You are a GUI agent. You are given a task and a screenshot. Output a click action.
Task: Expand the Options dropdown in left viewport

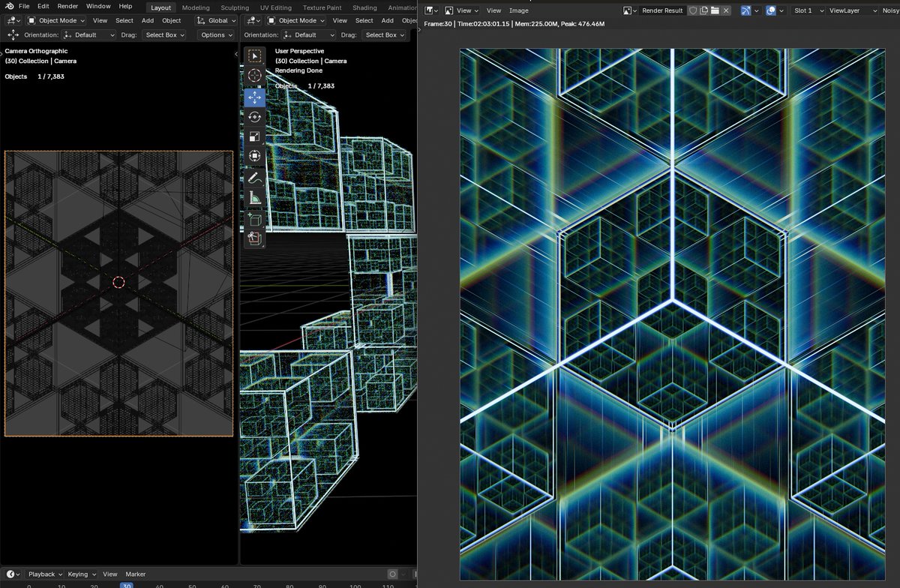click(216, 35)
